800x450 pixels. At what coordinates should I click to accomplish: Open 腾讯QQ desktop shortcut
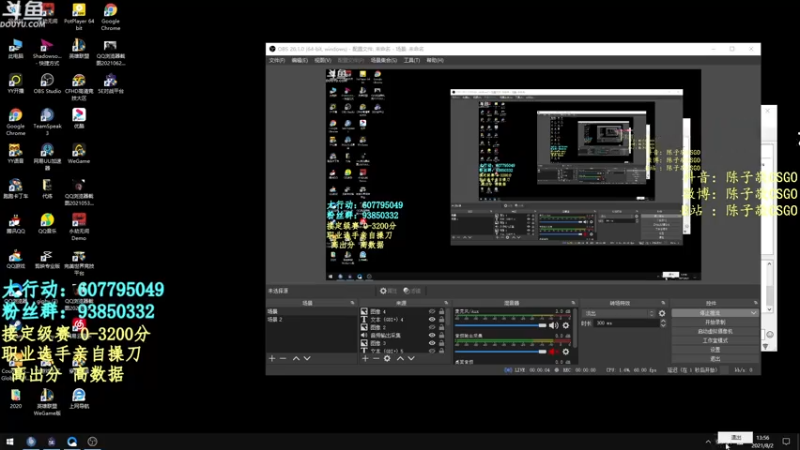pyautogui.click(x=15, y=223)
